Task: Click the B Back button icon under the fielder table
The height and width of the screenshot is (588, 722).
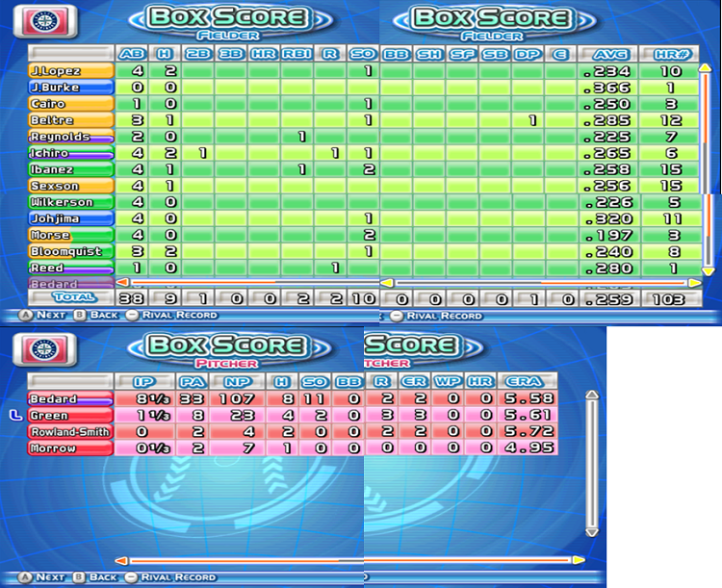Action: click(x=80, y=315)
